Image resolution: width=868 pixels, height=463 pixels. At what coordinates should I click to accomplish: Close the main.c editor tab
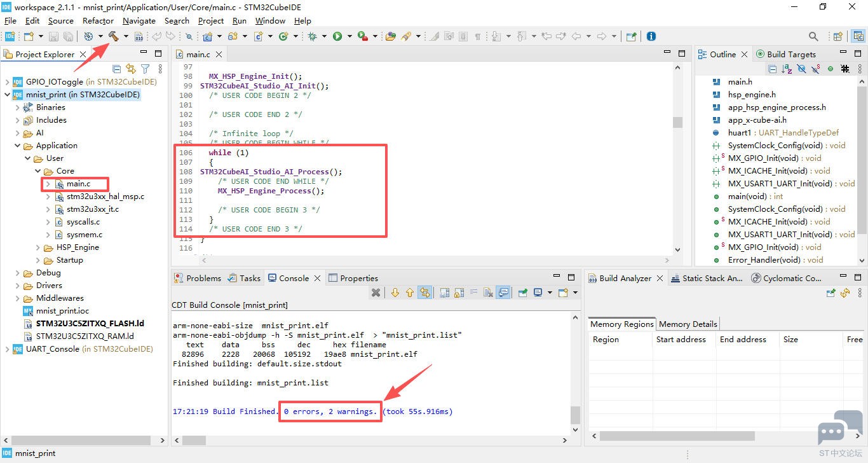click(x=219, y=55)
